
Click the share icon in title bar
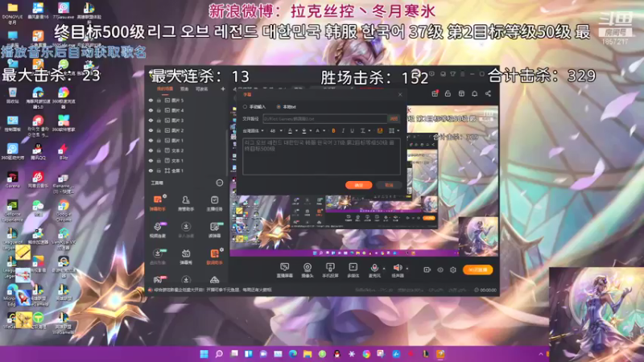(488, 94)
